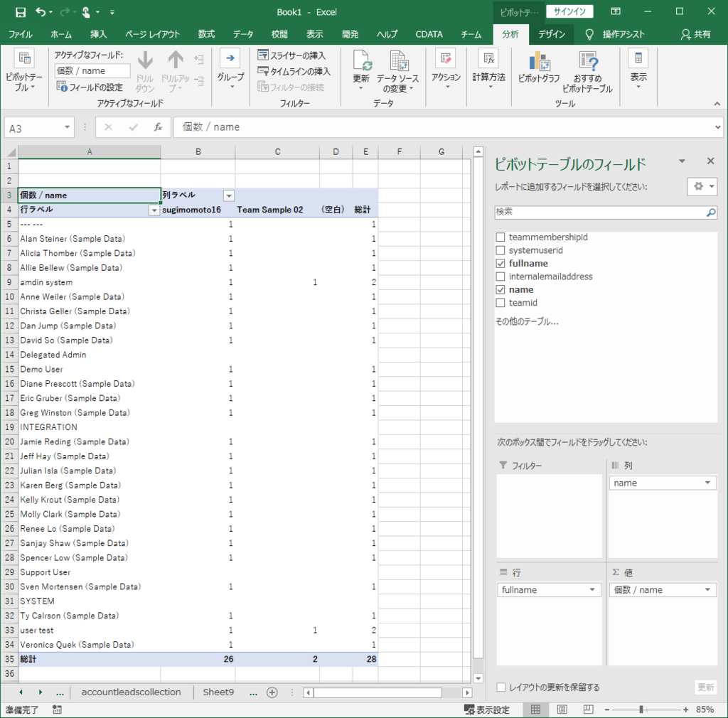This screenshot has height=718, width=728.
Task: Click the 共有 share button
Action: [x=696, y=34]
